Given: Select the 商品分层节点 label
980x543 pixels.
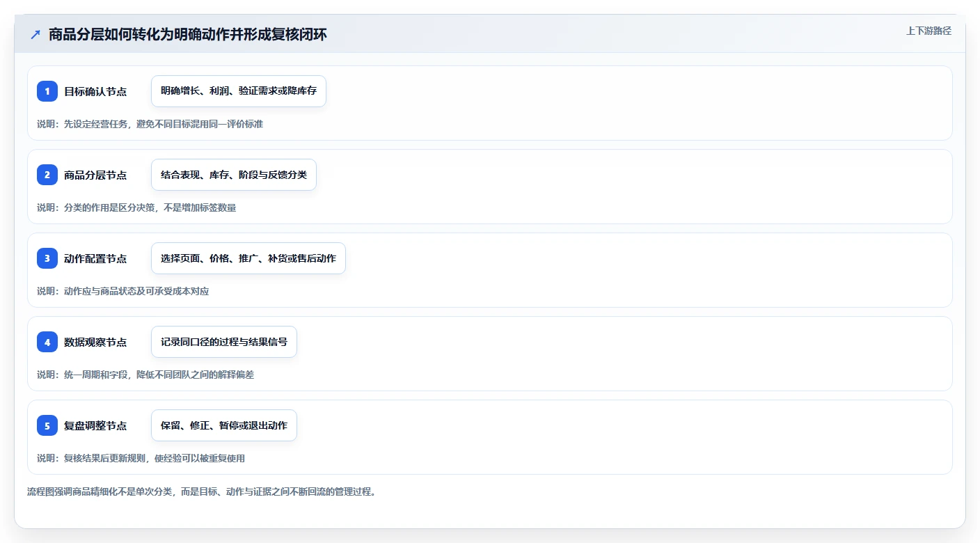Looking at the screenshot, I should (95, 175).
